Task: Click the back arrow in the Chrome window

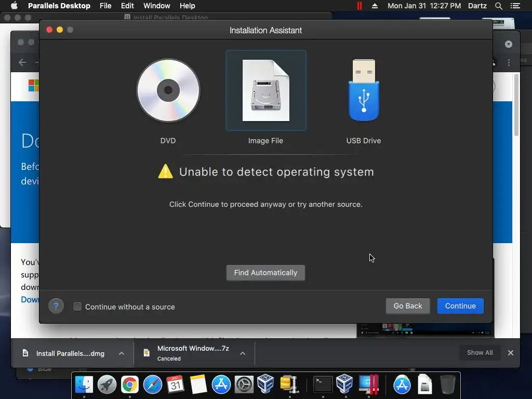Action: (22, 62)
